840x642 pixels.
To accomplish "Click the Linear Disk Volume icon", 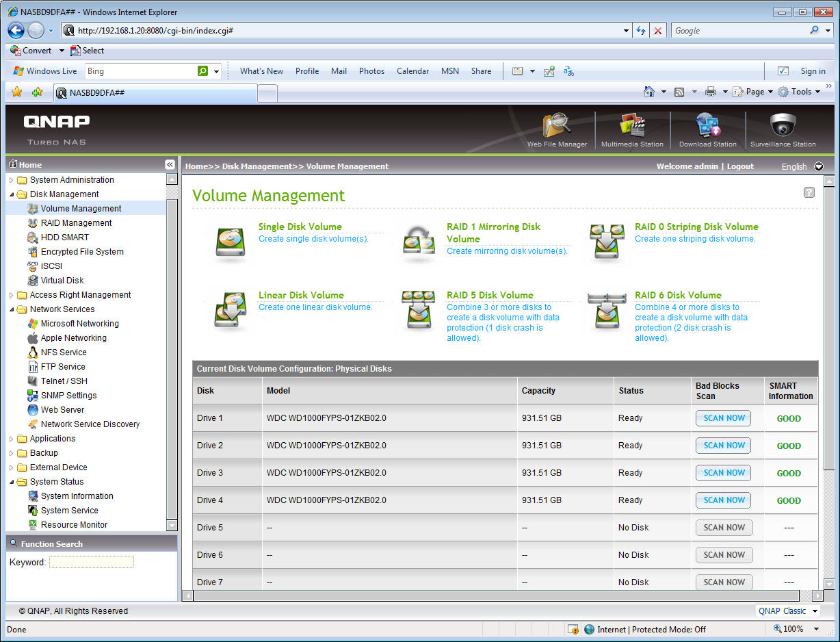I will click(232, 311).
